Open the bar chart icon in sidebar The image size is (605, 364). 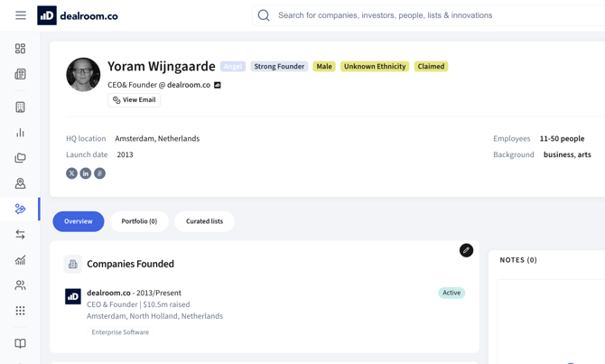(20, 133)
